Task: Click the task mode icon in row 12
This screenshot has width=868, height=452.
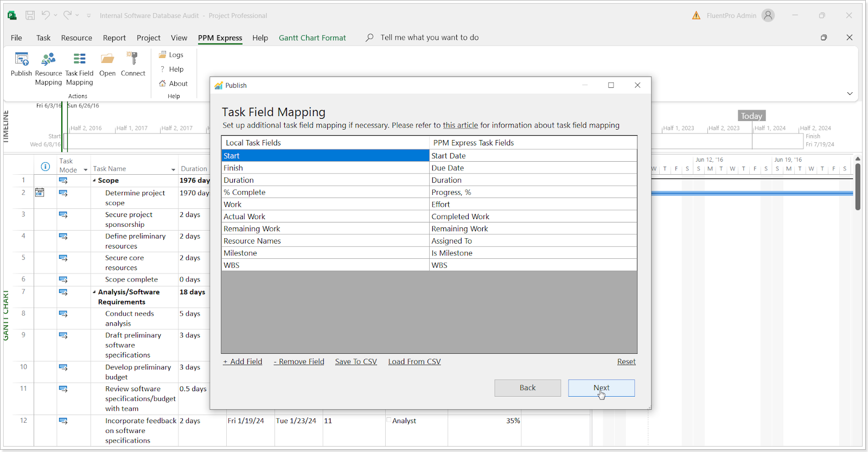Action: 63,421
